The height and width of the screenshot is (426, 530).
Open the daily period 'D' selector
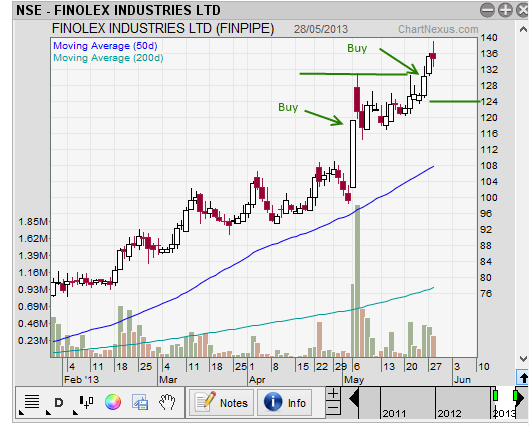[x=59, y=403]
